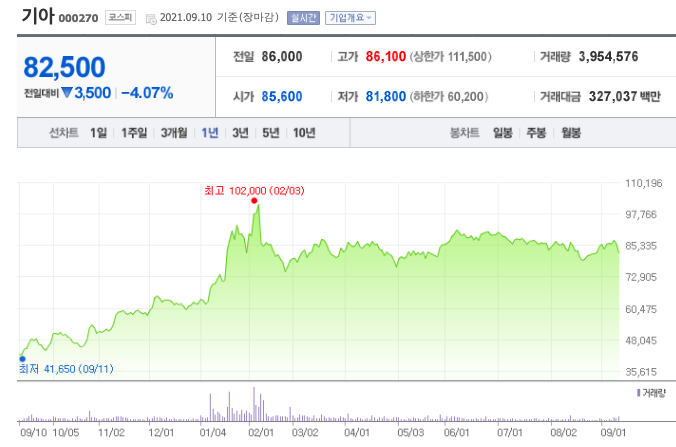
Task: Switch to 월봉 candlestick chart
Action: (571, 133)
